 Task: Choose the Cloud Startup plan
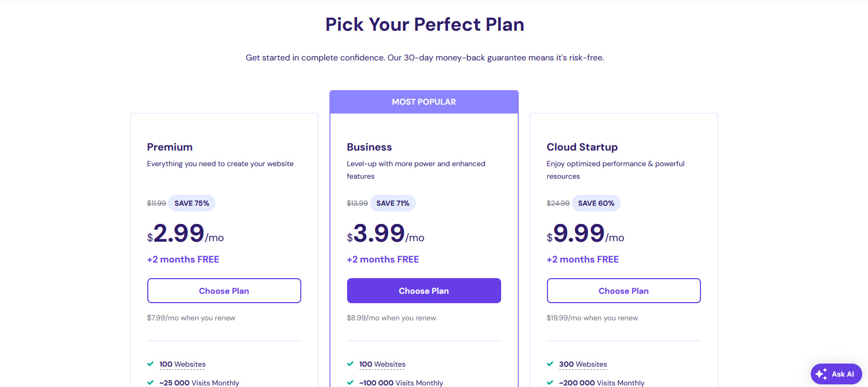tap(623, 291)
